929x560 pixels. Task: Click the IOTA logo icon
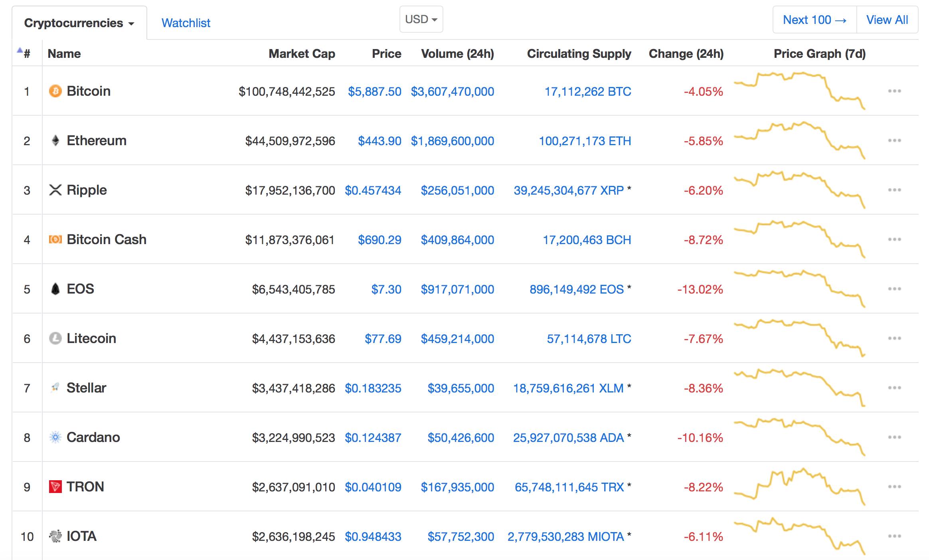[x=55, y=536]
